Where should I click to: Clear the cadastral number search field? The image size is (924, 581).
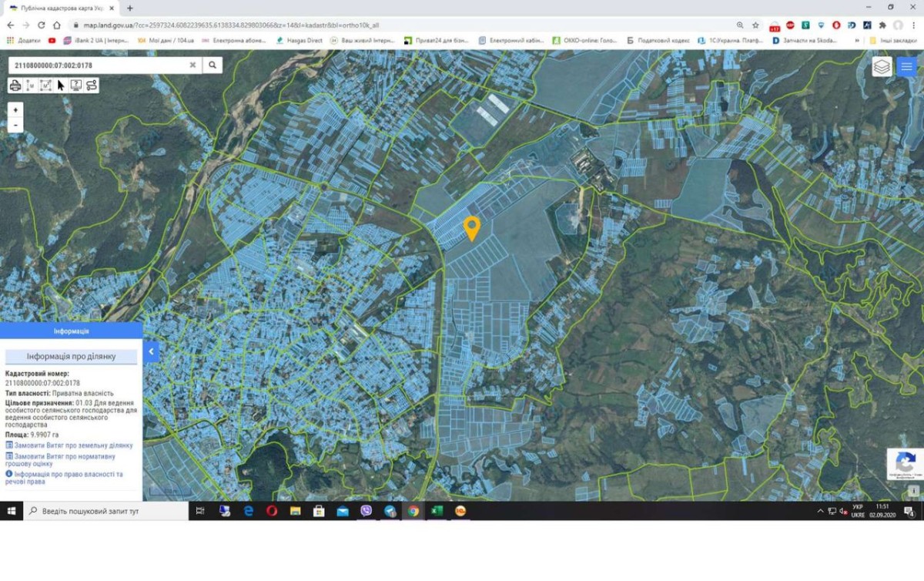pyautogui.click(x=192, y=65)
